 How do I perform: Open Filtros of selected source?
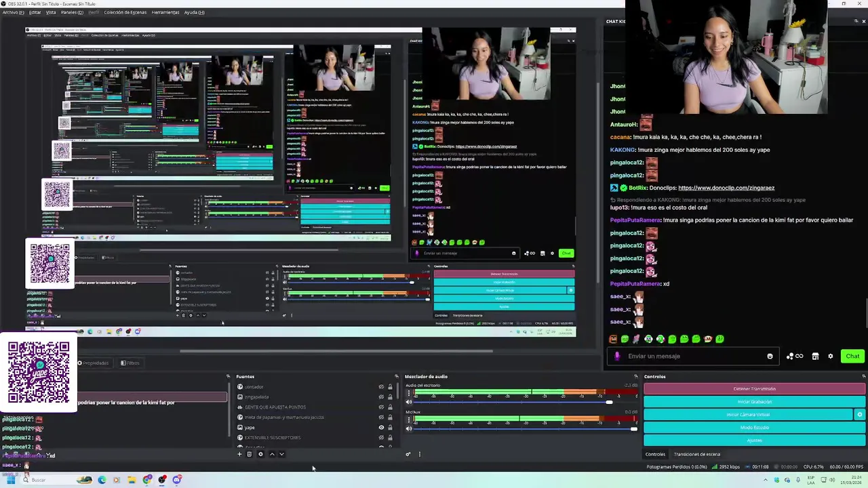click(x=130, y=363)
